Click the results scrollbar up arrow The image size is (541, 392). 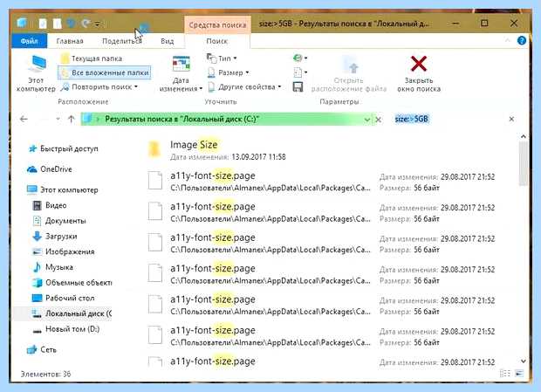click(524, 137)
